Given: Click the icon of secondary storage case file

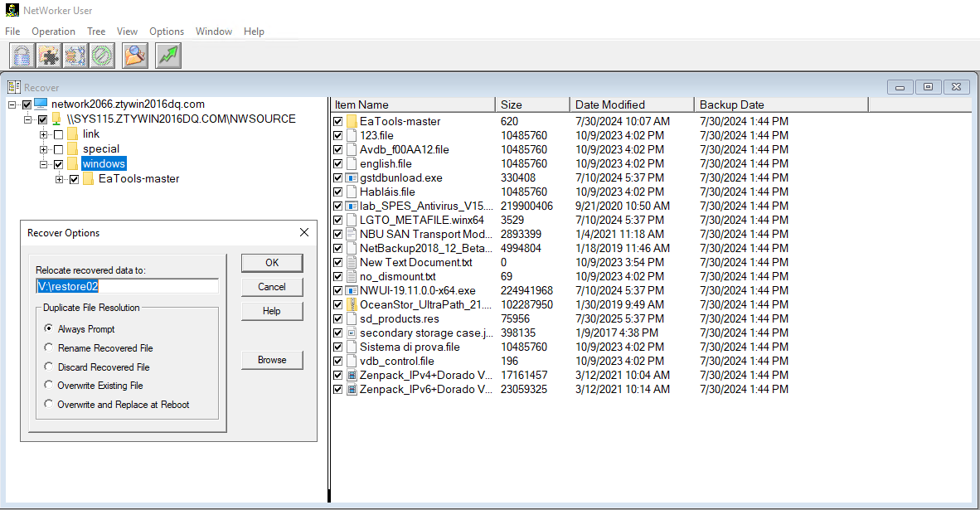Looking at the screenshot, I should pyautogui.click(x=352, y=333).
